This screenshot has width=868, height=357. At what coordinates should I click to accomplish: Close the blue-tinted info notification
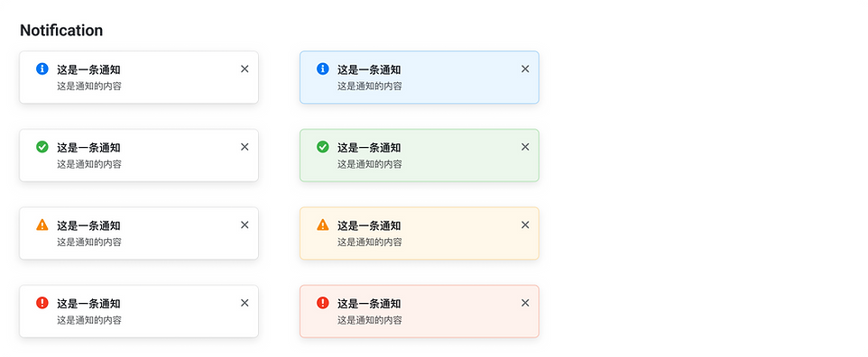coord(525,69)
